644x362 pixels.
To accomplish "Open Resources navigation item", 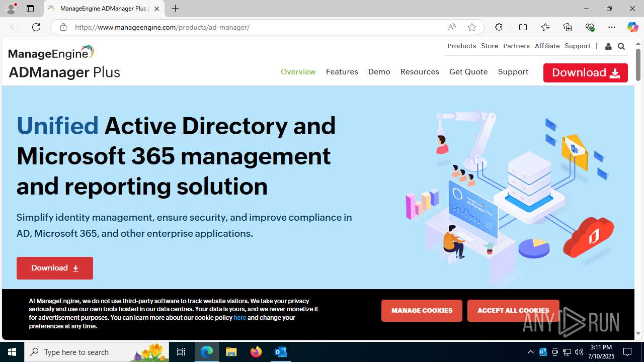I will (x=420, y=72).
